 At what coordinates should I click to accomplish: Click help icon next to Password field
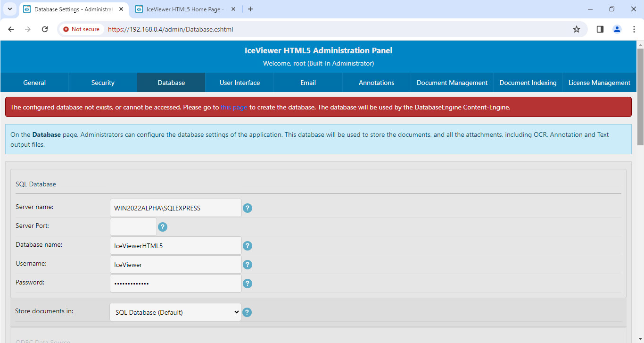click(x=248, y=284)
